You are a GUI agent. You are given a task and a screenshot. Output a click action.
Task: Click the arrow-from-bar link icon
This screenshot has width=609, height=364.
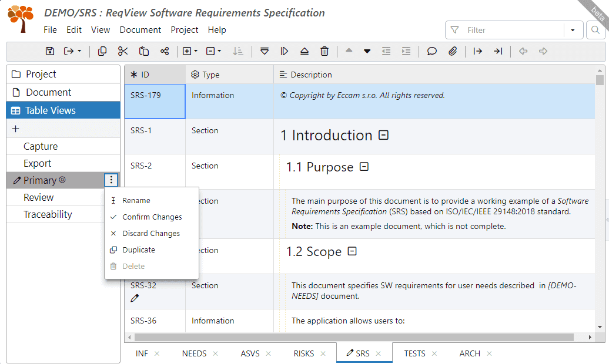478,51
